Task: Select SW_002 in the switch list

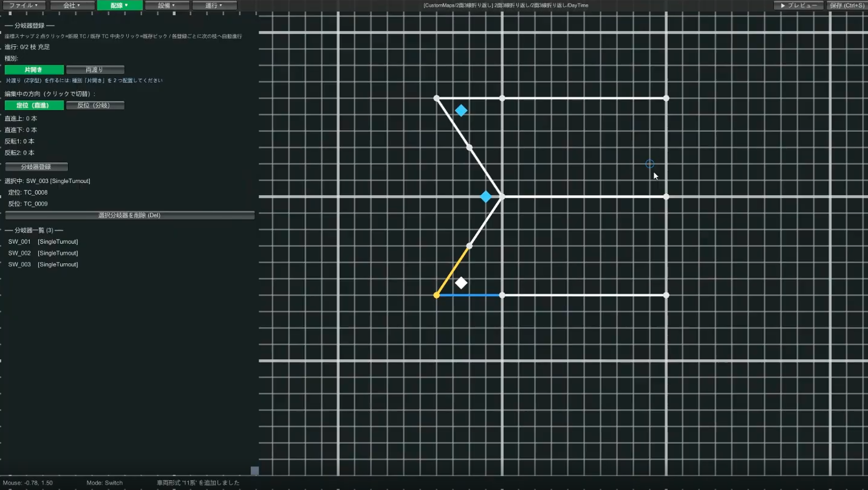Action: 43,253
